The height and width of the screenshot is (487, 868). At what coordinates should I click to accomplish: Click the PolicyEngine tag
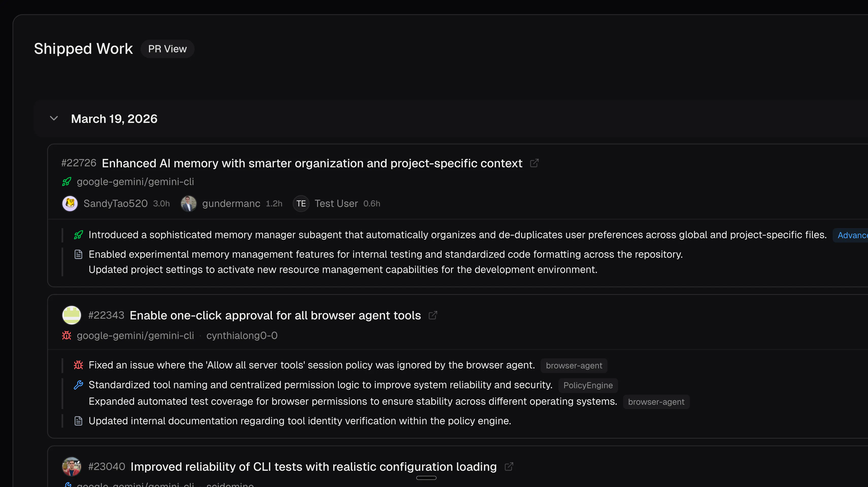[588, 385]
